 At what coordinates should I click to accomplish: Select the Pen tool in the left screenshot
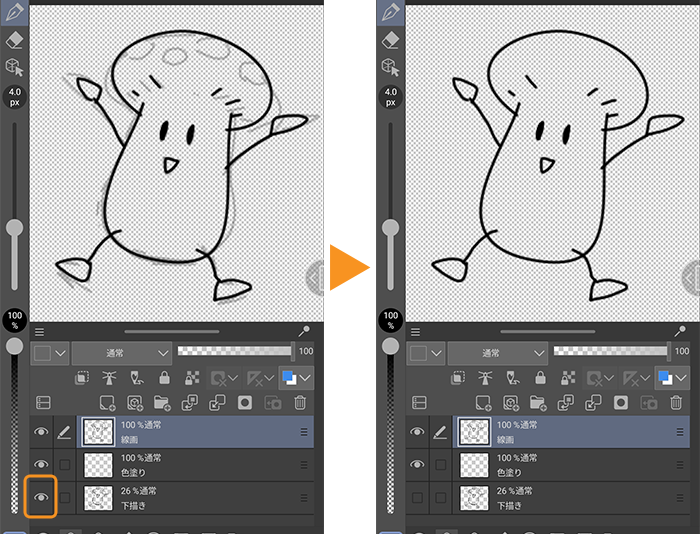(15, 11)
